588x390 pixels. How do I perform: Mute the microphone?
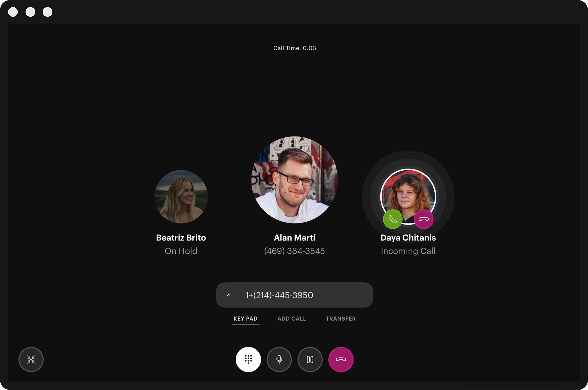tap(279, 359)
